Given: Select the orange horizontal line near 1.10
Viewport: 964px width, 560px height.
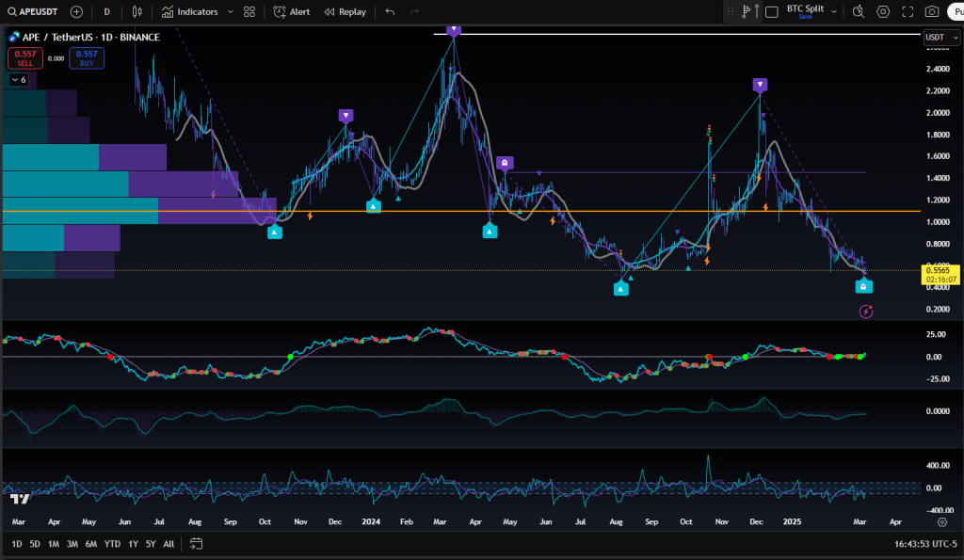Looking at the screenshot, I should (x=461, y=212).
